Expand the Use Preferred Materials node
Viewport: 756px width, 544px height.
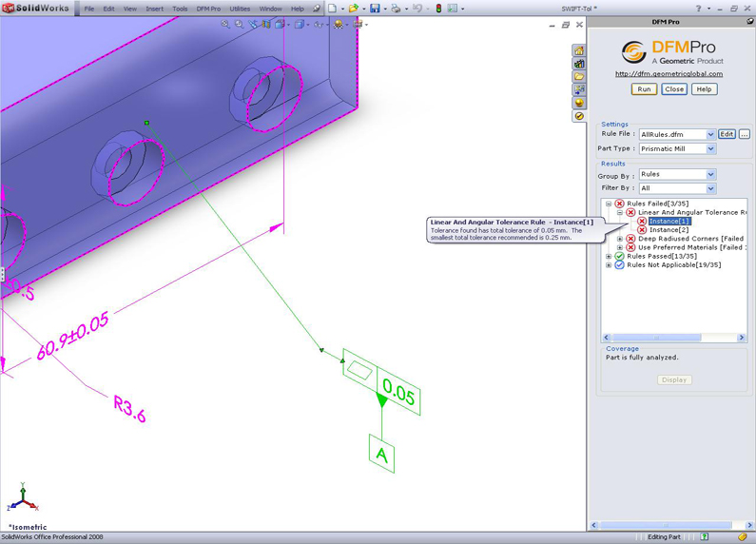click(620, 247)
